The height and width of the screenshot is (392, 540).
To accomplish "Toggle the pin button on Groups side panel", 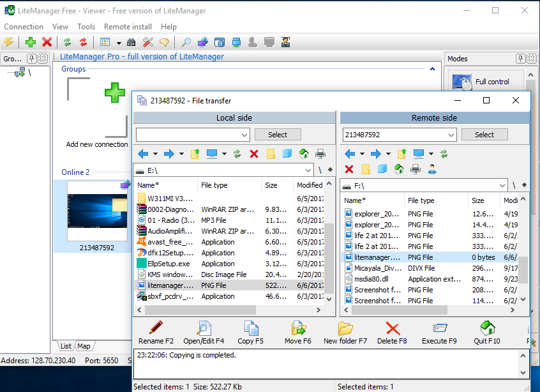I will [x=32, y=59].
